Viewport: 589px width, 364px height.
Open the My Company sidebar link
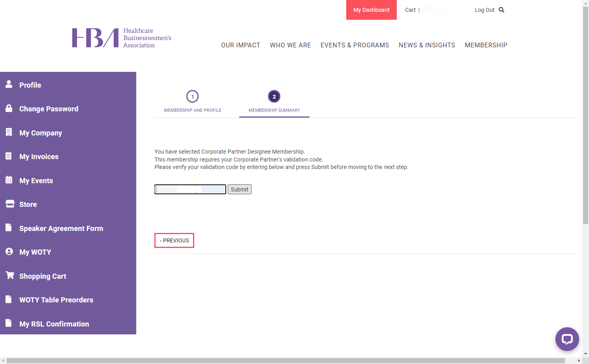pyautogui.click(x=41, y=133)
